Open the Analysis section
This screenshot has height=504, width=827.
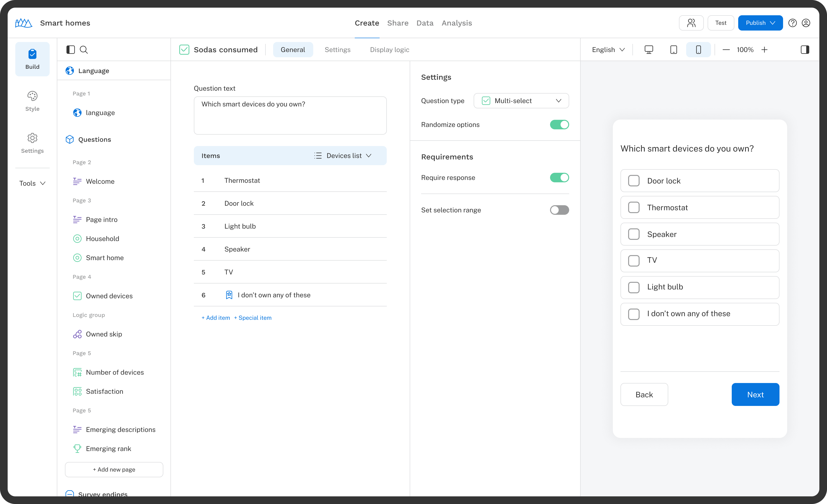[457, 23]
